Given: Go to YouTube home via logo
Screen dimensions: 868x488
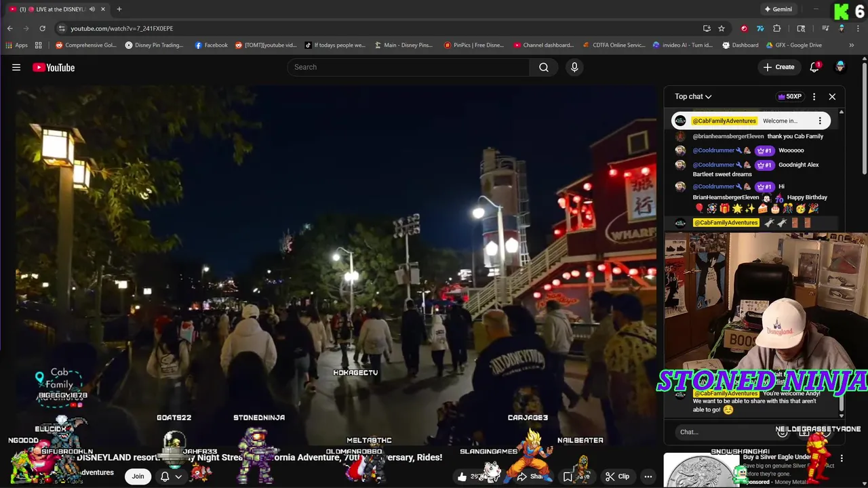Looking at the screenshot, I should tap(54, 67).
